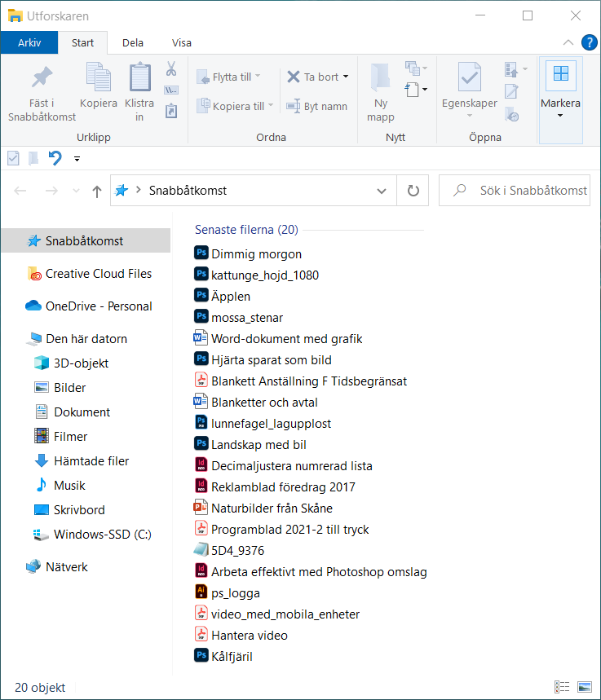The height and width of the screenshot is (700, 601).
Task: Open the Visa ribbon tab
Action: point(182,43)
